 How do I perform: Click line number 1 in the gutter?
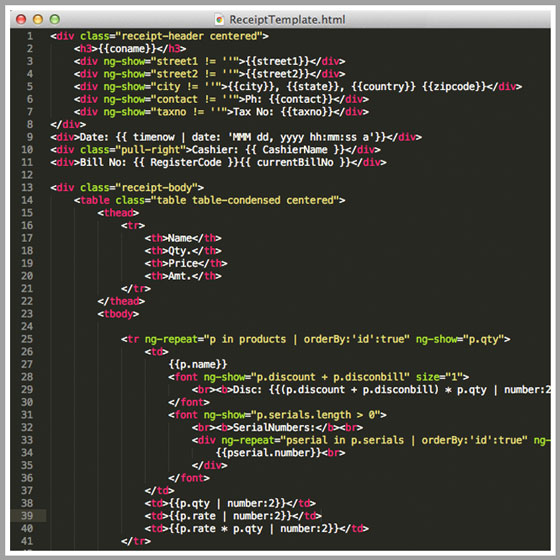(30, 36)
